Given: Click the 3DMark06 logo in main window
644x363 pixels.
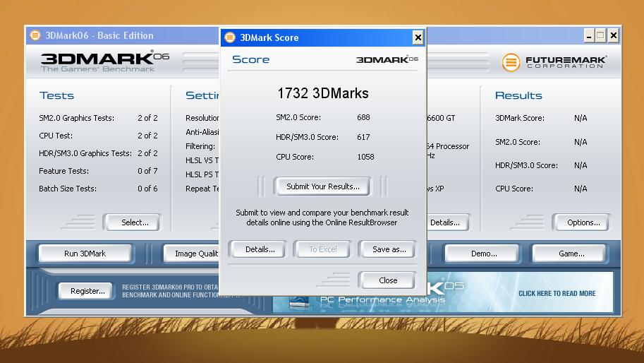Looking at the screenshot, I should (x=104, y=61).
